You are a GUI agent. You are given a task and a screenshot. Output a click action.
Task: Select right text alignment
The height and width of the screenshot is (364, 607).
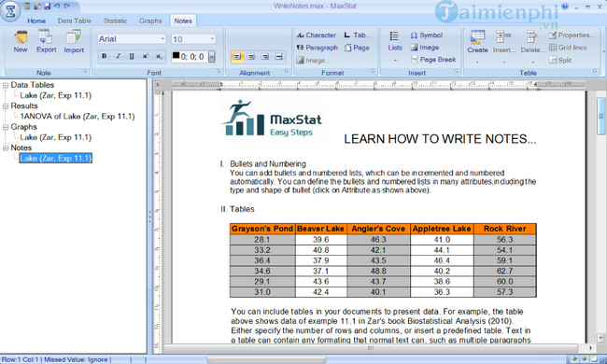pyautogui.click(x=265, y=57)
